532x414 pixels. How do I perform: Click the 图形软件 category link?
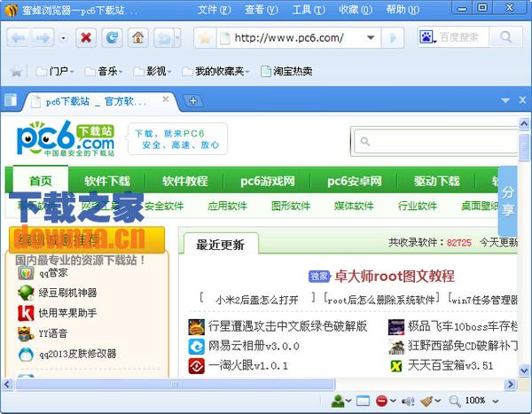pyautogui.click(x=291, y=206)
